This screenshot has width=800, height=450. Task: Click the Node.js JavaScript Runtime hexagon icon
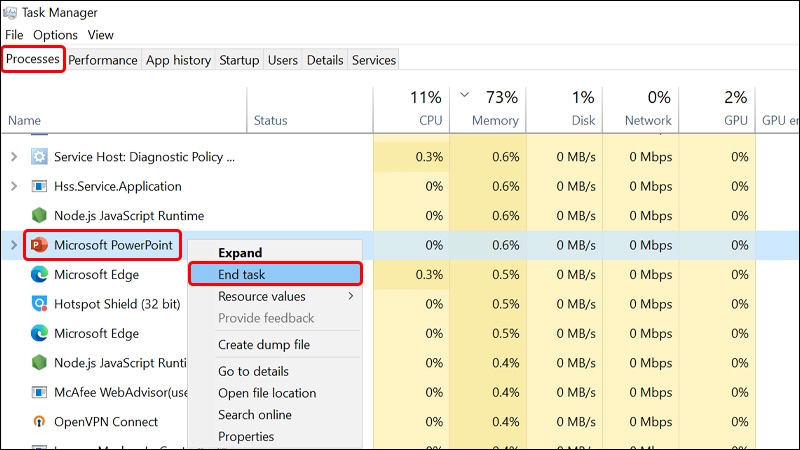39,215
